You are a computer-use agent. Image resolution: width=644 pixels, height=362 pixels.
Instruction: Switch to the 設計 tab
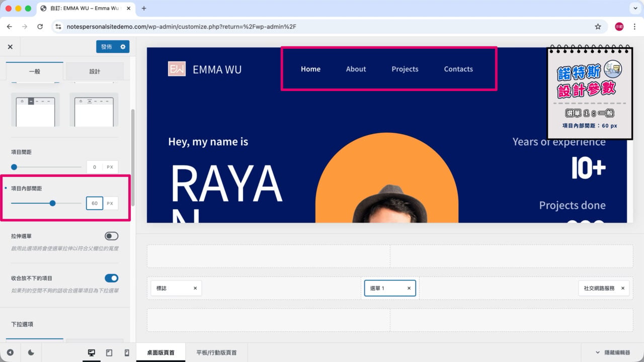[95, 71]
